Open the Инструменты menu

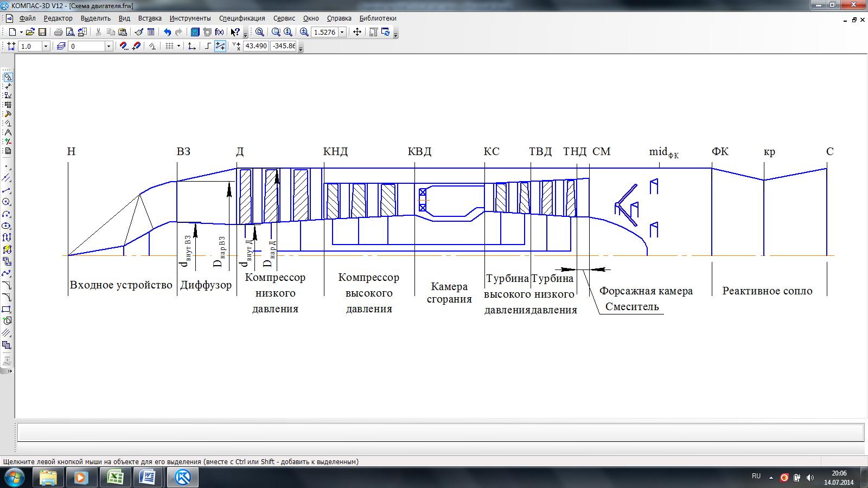coord(190,18)
